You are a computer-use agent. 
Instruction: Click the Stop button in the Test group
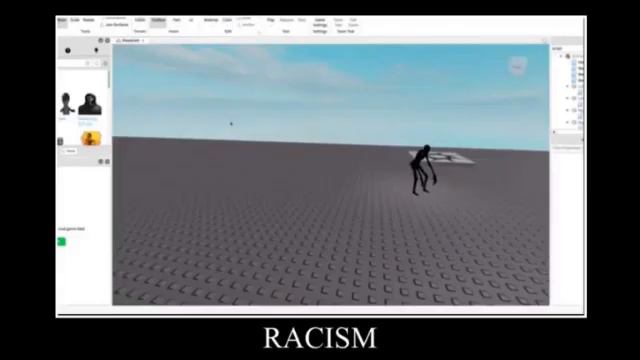tap(302, 20)
